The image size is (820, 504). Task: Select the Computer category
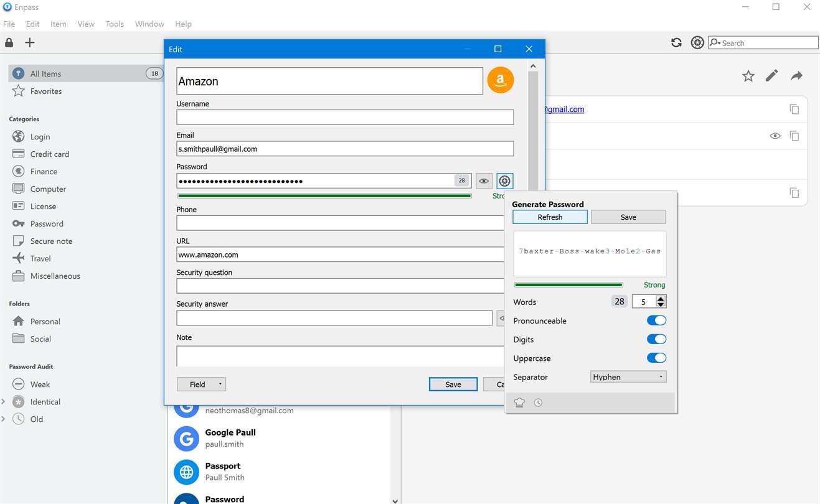[x=48, y=189]
